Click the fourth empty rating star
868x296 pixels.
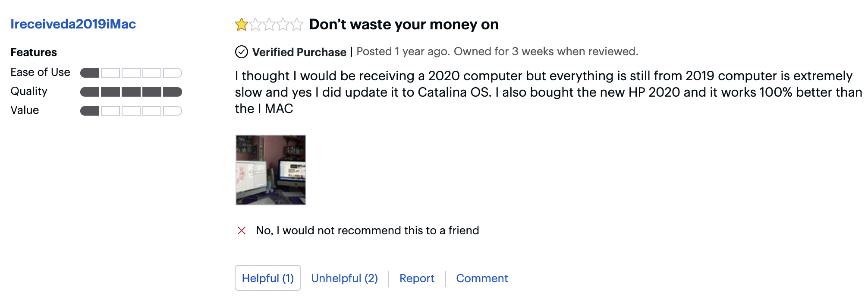pyautogui.click(x=283, y=25)
